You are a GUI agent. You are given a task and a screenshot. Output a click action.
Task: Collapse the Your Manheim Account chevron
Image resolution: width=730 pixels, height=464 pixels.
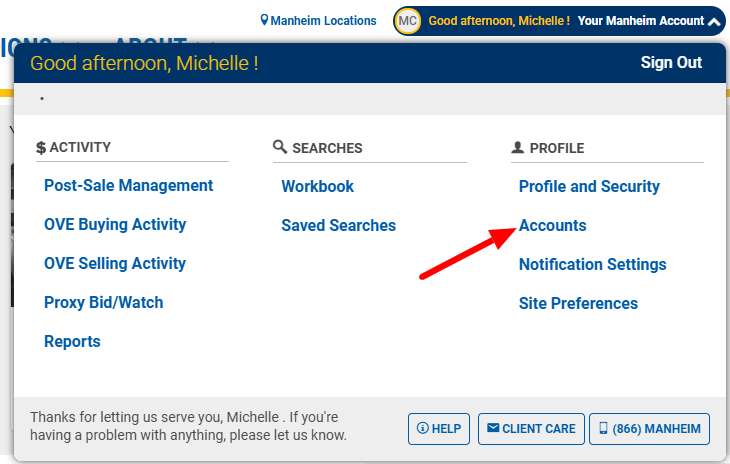point(714,21)
